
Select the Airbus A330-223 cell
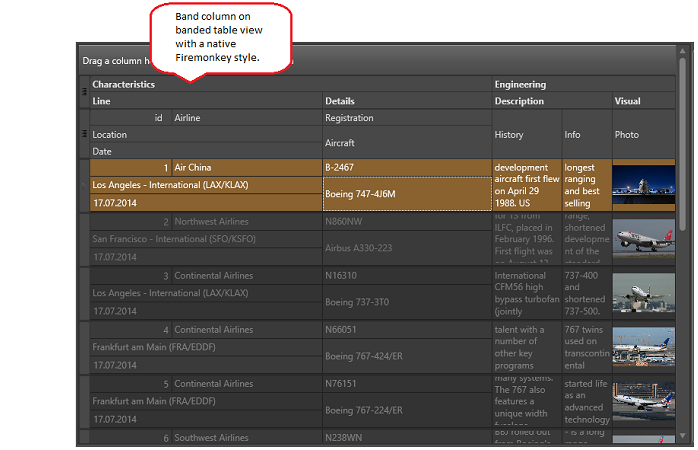coord(407,248)
